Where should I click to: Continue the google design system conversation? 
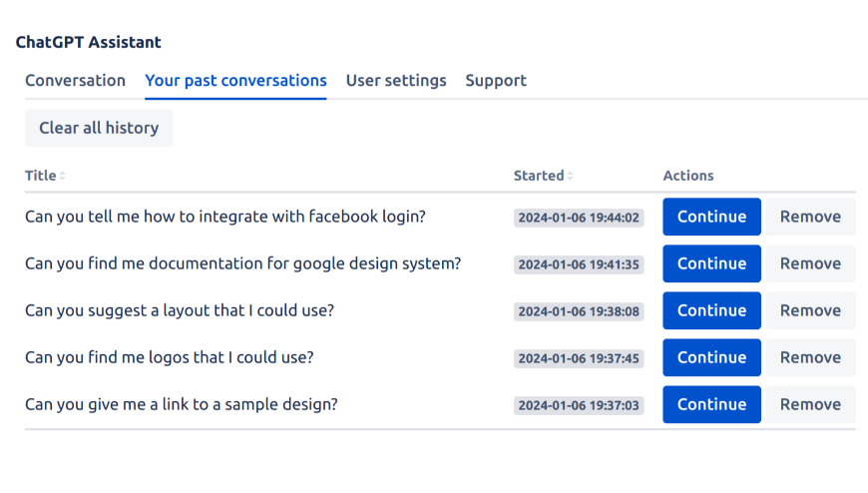click(x=711, y=263)
